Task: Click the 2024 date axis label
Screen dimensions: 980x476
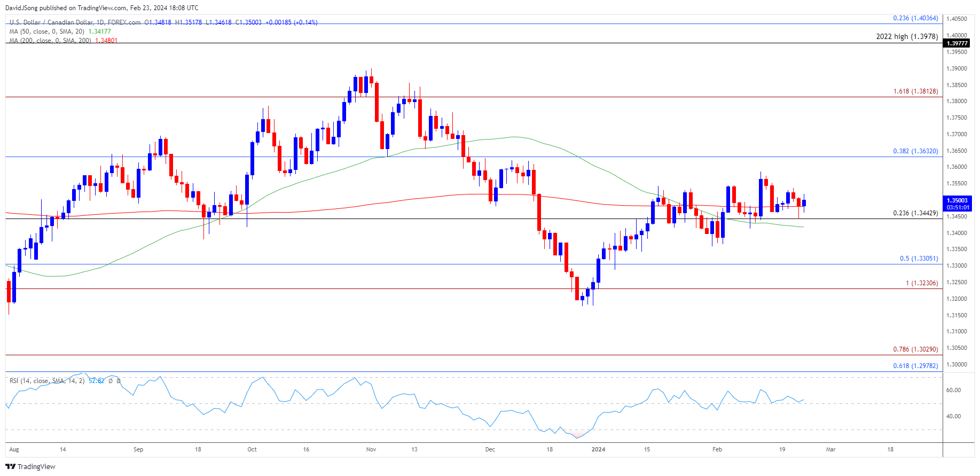Action: [599, 449]
